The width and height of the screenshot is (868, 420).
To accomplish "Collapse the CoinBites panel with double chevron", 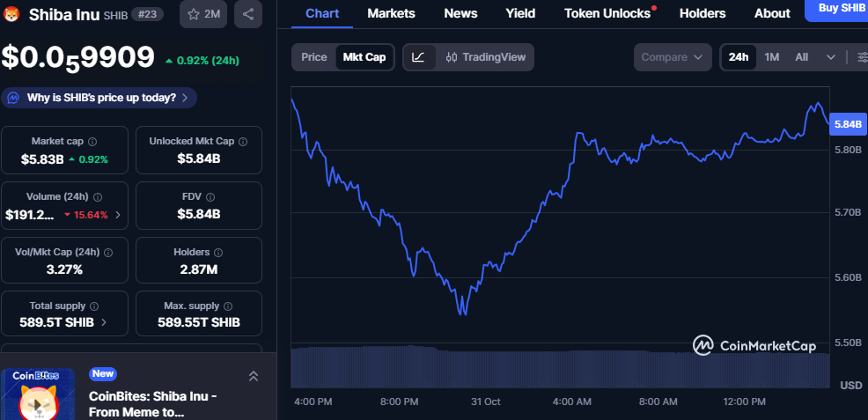I will [x=253, y=376].
